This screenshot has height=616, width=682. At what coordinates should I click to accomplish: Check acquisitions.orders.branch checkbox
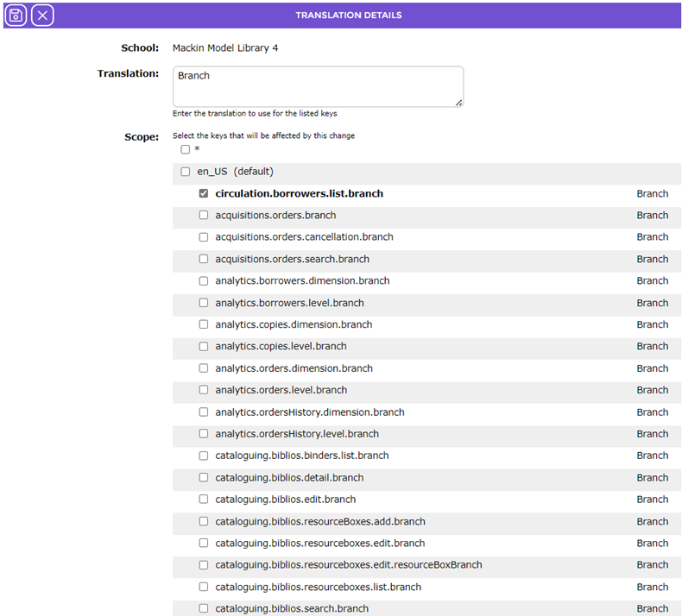click(x=204, y=215)
